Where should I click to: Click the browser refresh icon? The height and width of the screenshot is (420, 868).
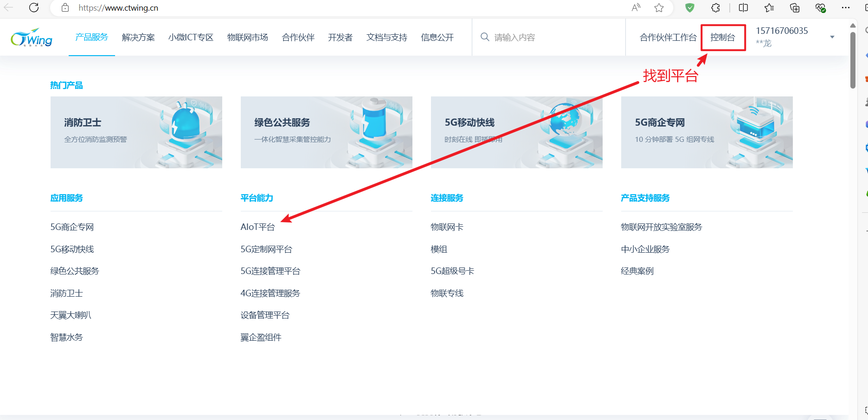pos(34,7)
